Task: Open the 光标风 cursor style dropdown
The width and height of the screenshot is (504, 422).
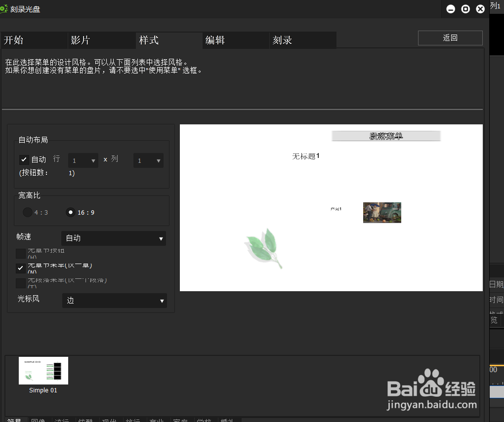Action: [x=115, y=301]
